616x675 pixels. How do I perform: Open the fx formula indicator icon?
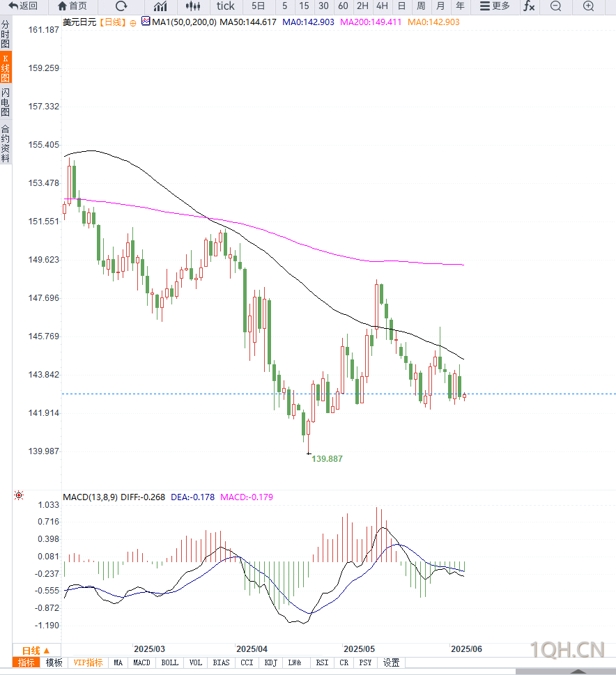(530, 6)
